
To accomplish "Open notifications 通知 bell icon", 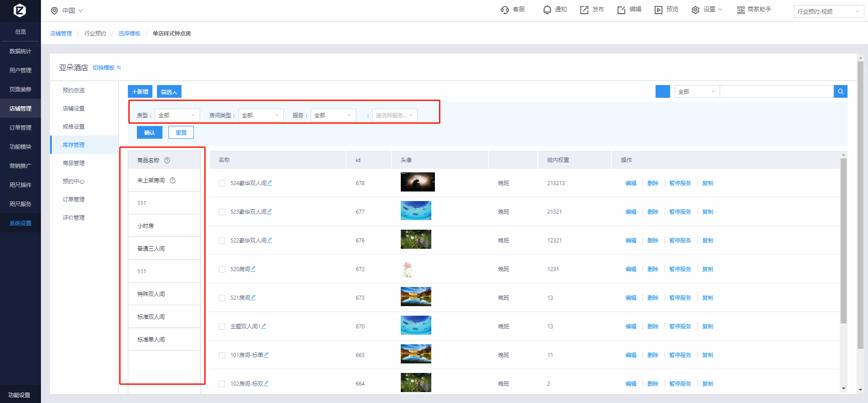I will pos(547,10).
